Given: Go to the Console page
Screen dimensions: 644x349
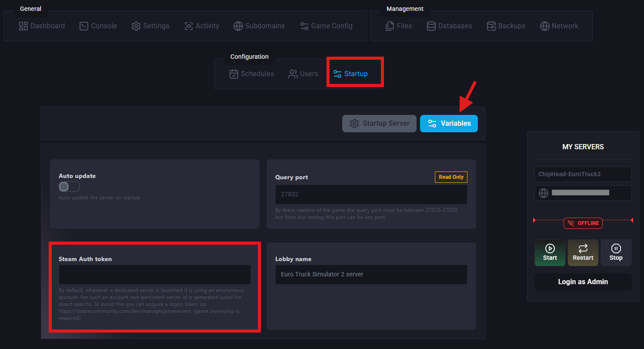Looking at the screenshot, I should [x=98, y=26].
